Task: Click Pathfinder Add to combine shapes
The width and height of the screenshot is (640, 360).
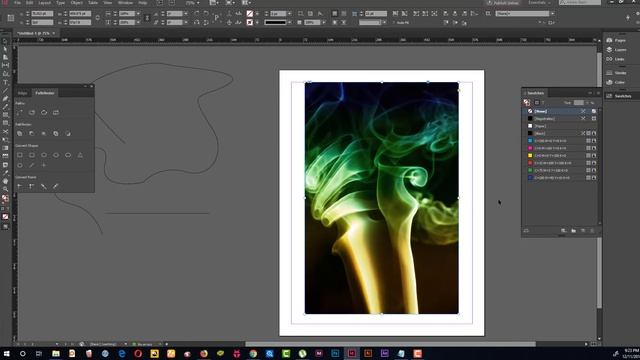Action: (20, 133)
